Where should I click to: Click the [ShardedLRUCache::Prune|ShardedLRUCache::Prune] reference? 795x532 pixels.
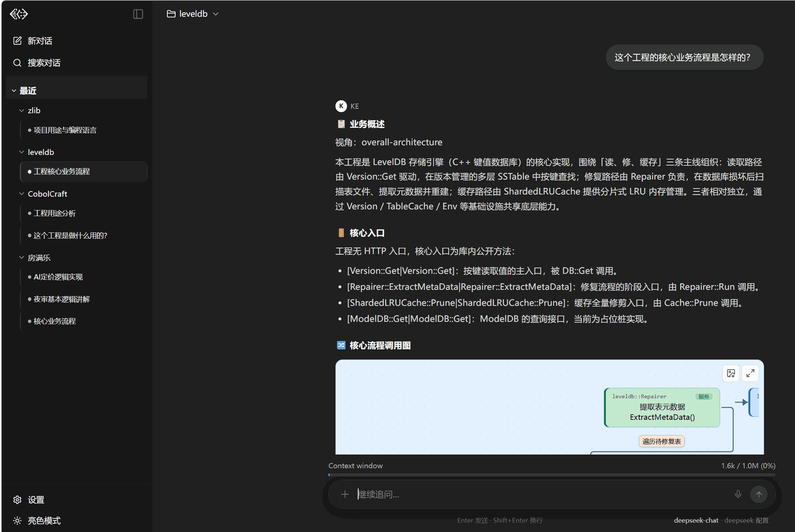click(x=457, y=303)
